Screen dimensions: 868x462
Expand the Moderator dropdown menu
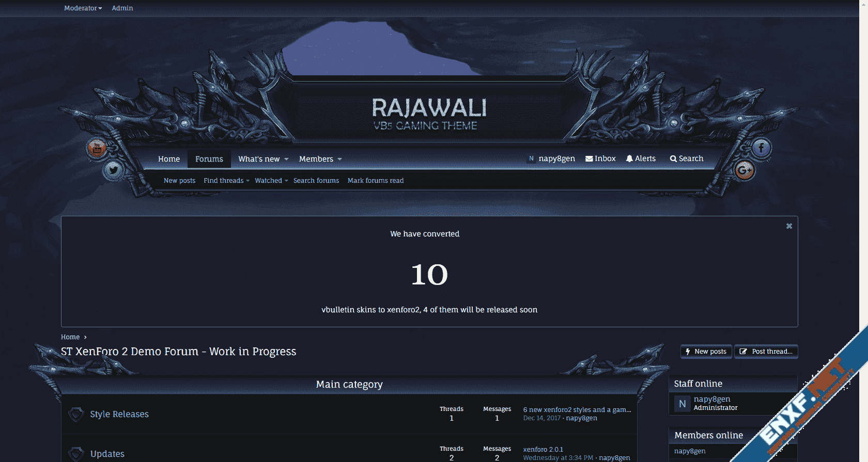coord(83,8)
